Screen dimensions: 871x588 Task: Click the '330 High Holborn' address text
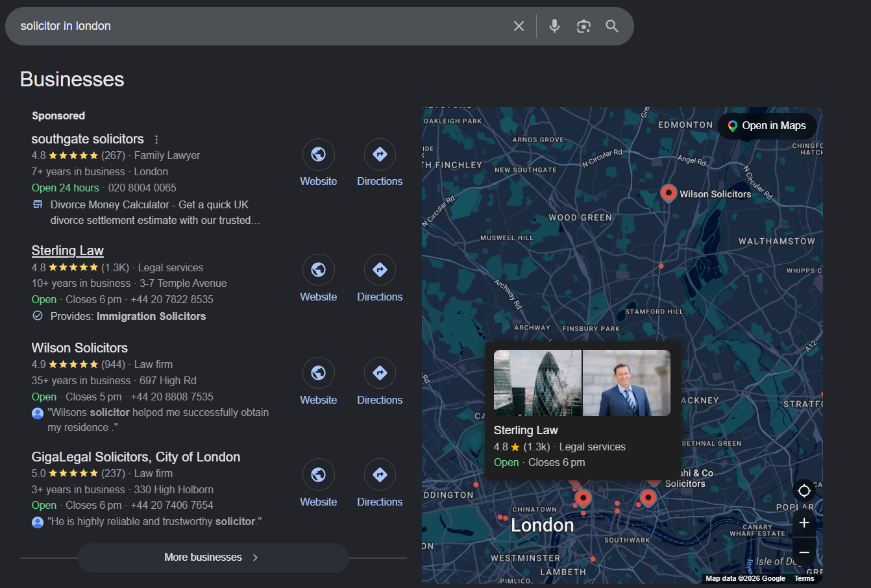click(x=173, y=489)
